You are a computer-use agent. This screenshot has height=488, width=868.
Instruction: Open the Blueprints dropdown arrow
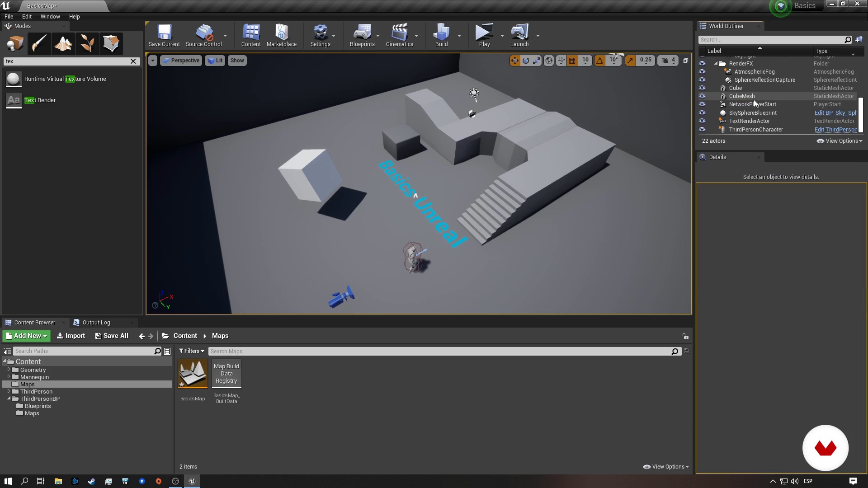coord(378,36)
